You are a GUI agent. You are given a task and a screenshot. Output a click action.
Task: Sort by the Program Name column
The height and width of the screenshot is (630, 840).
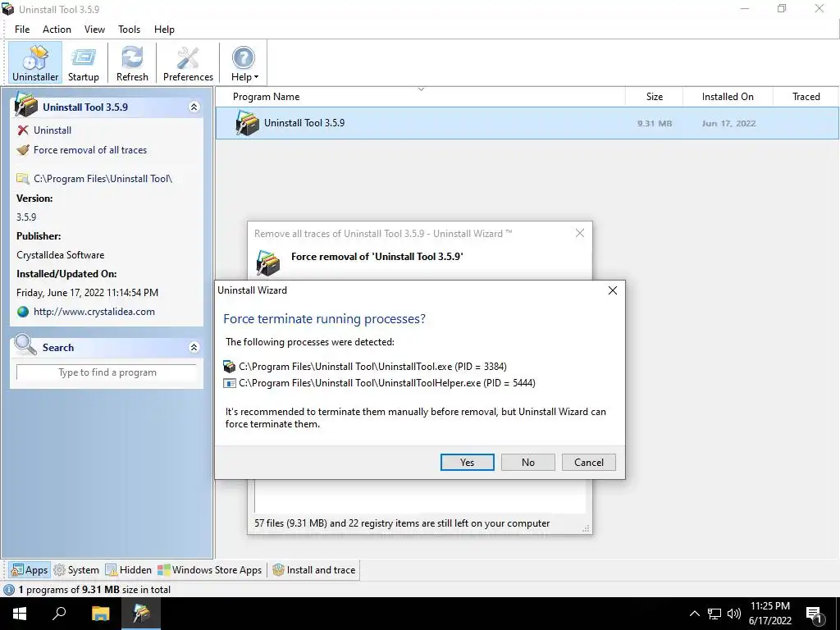pyautogui.click(x=421, y=97)
